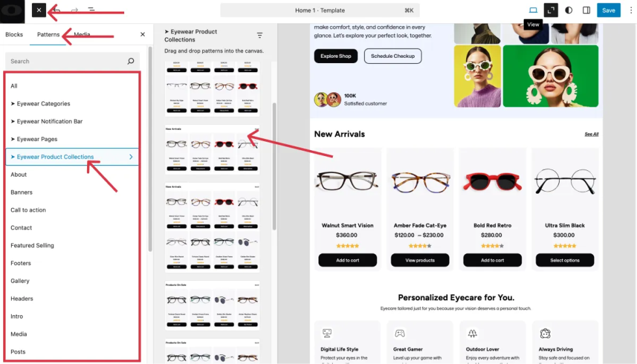The width and height of the screenshot is (637, 364).
Task: Open the Eyewear Categories pattern group
Action: (x=40, y=103)
